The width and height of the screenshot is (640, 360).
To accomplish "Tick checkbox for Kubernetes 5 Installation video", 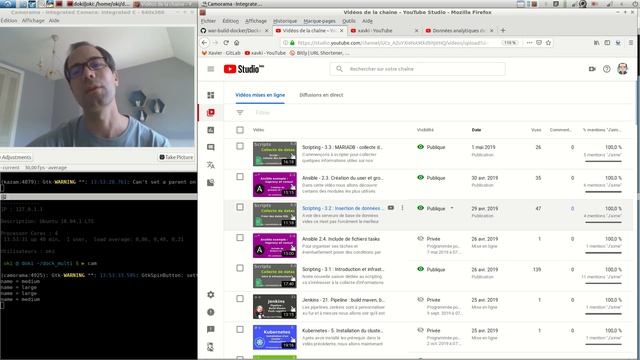I will (x=240, y=329).
